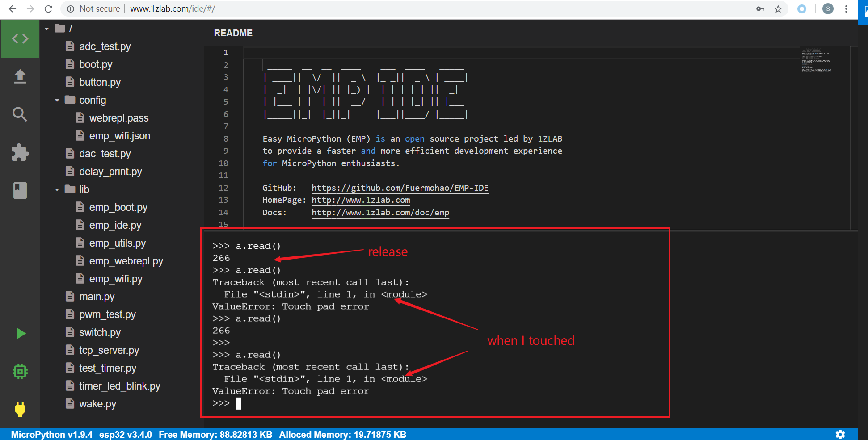Open the EMP-IDE GitHub link
The height and width of the screenshot is (440, 868).
pos(400,188)
